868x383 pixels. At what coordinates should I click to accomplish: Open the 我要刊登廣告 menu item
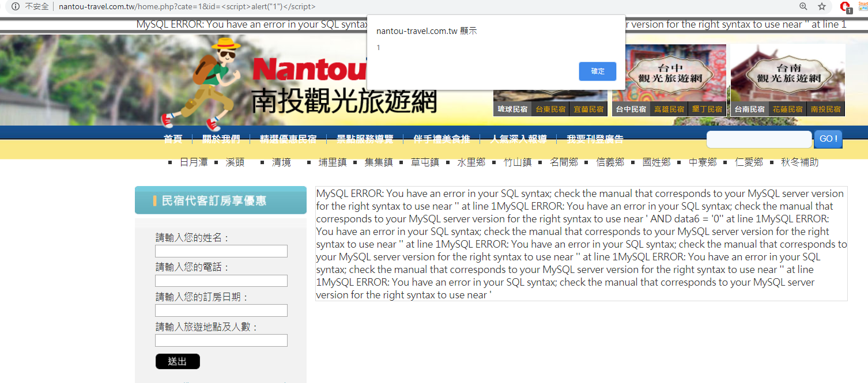(595, 139)
